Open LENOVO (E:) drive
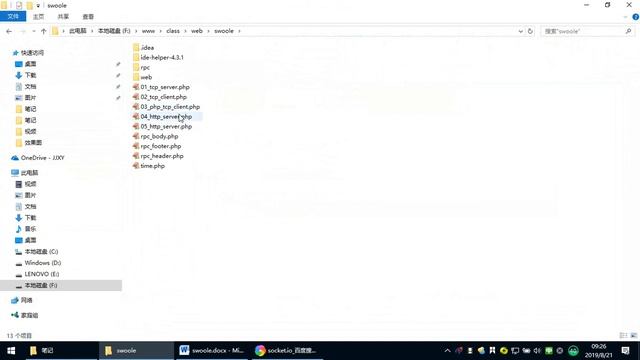The height and width of the screenshot is (360, 640). (37, 274)
